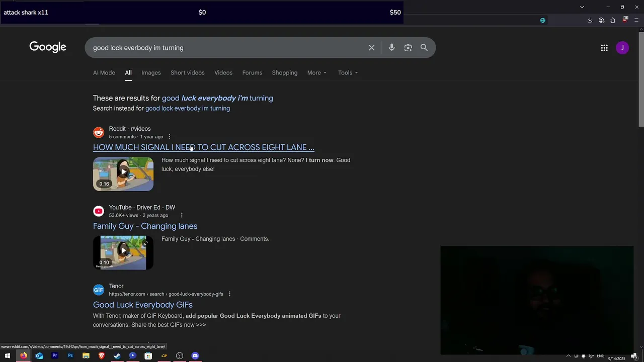Open search by image camera icon
644x362 pixels.
pyautogui.click(x=408, y=48)
